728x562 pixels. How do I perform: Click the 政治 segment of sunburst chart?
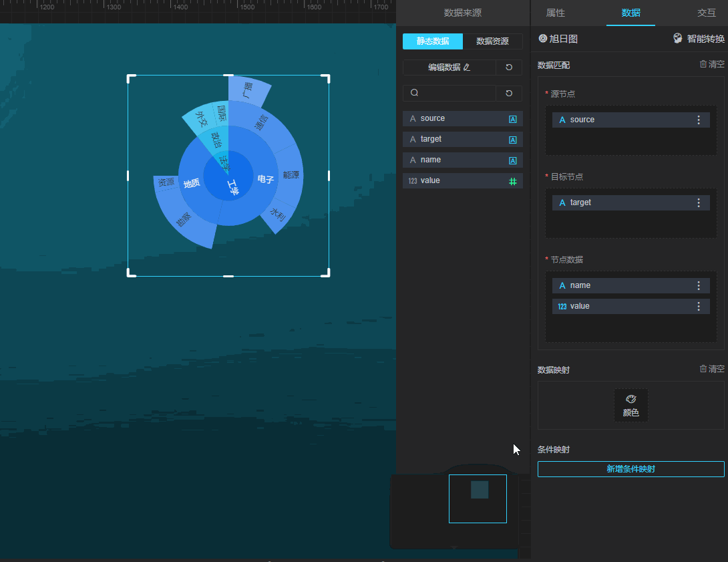click(x=216, y=140)
